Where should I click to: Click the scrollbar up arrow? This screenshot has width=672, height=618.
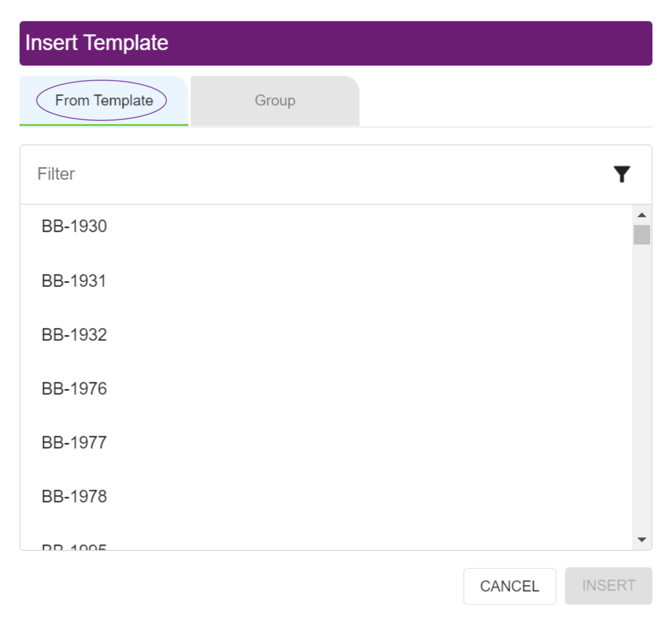[x=641, y=215]
